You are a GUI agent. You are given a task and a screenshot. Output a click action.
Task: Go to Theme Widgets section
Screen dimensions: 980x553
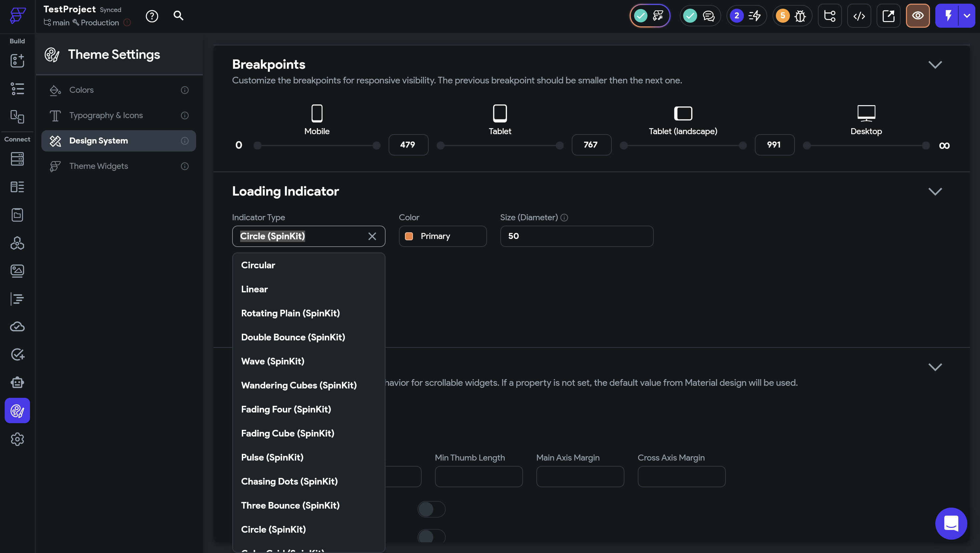[x=98, y=166]
